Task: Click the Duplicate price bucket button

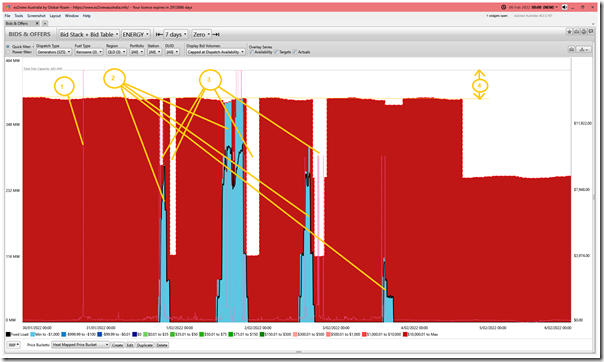Action: 145,345
